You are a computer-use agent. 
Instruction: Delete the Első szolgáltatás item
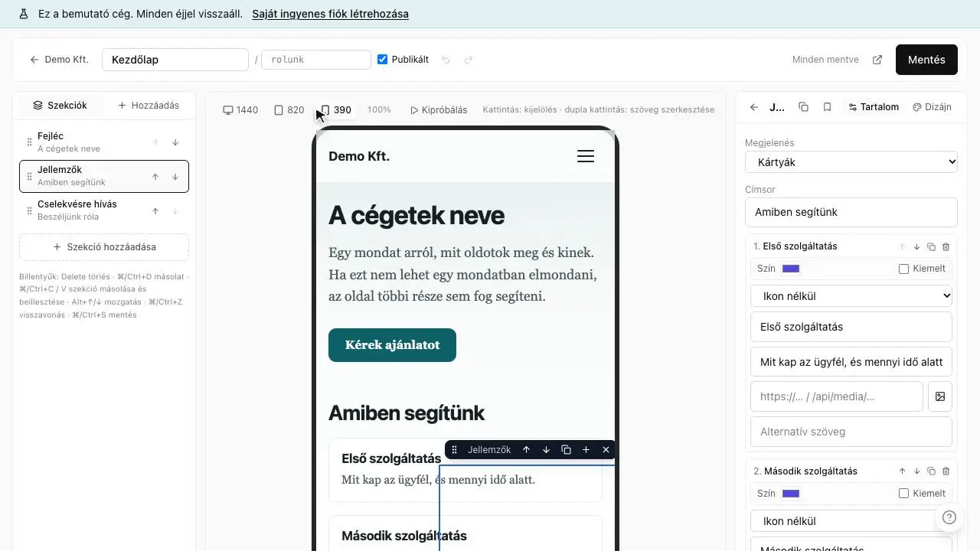point(946,246)
